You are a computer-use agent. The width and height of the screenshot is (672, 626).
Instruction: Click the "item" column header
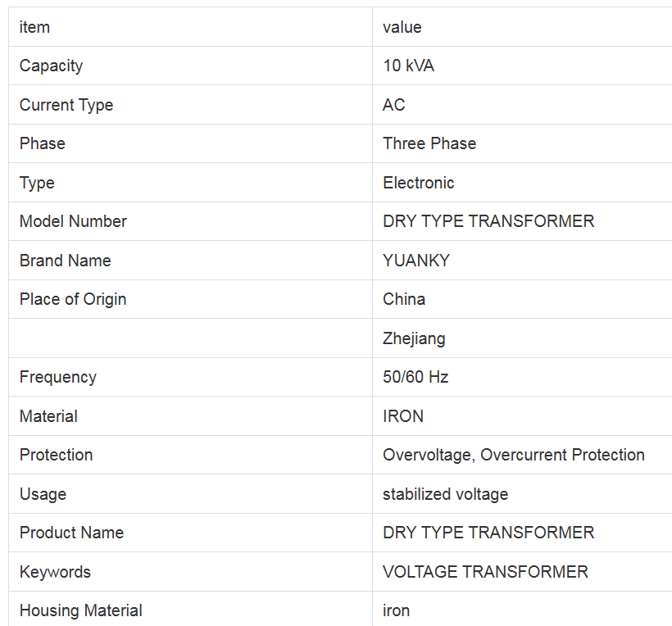point(34,27)
